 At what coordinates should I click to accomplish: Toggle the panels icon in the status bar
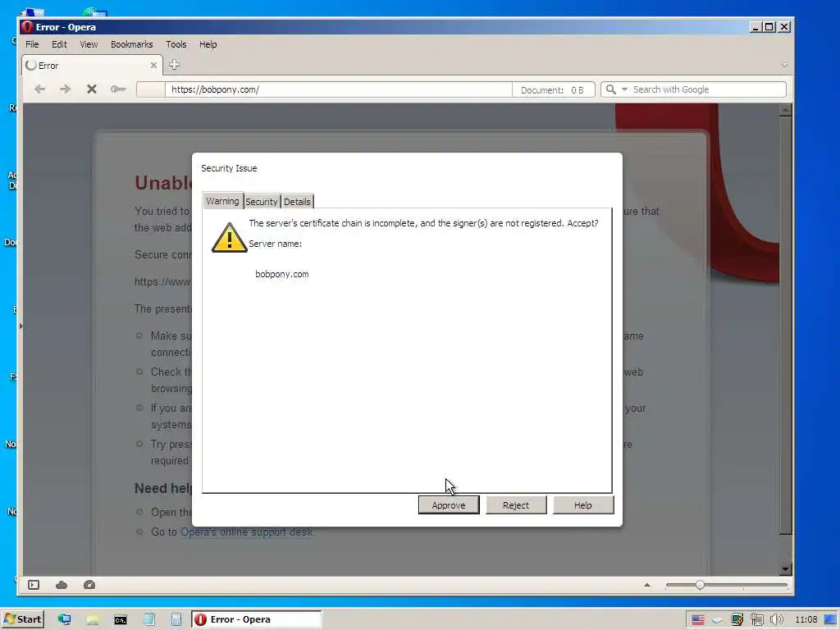(x=34, y=585)
